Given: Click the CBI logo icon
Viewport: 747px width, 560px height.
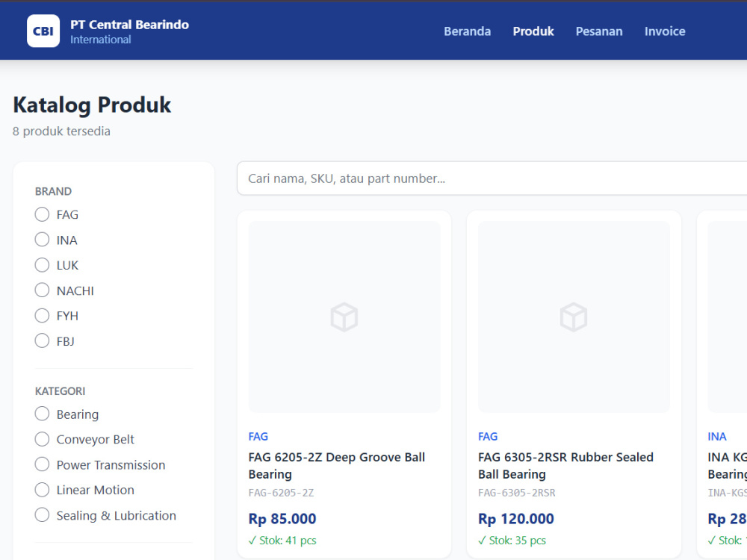Looking at the screenshot, I should point(43,31).
